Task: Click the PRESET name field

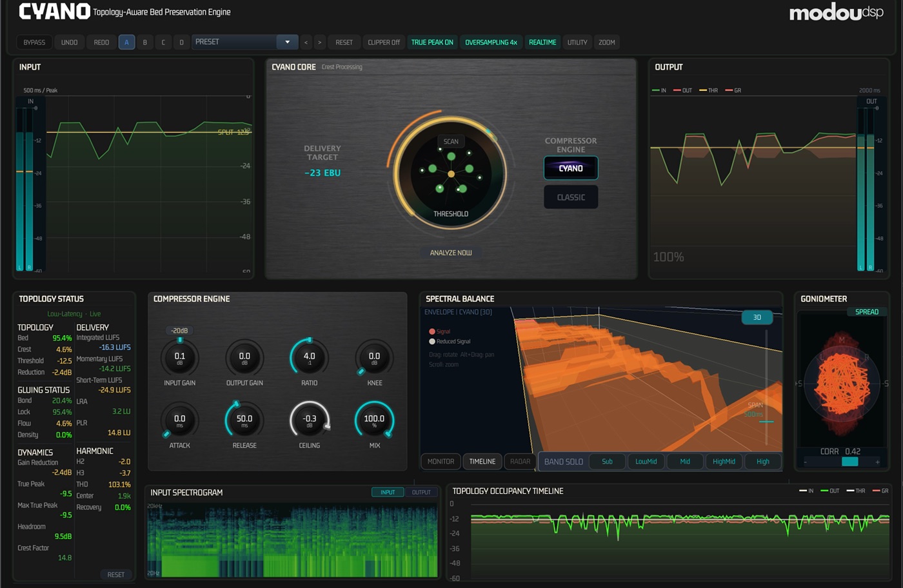Action: (x=235, y=42)
